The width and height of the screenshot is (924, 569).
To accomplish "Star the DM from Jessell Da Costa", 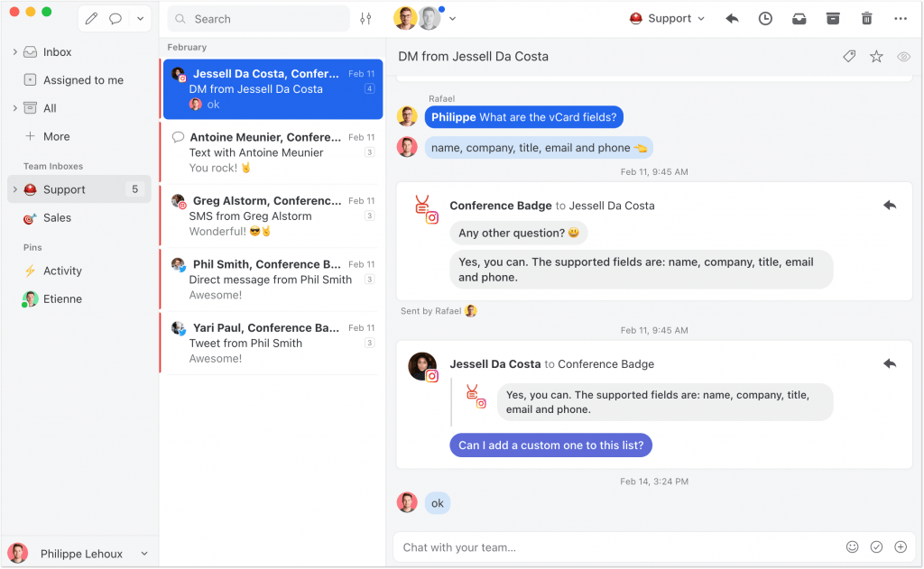I will [876, 56].
